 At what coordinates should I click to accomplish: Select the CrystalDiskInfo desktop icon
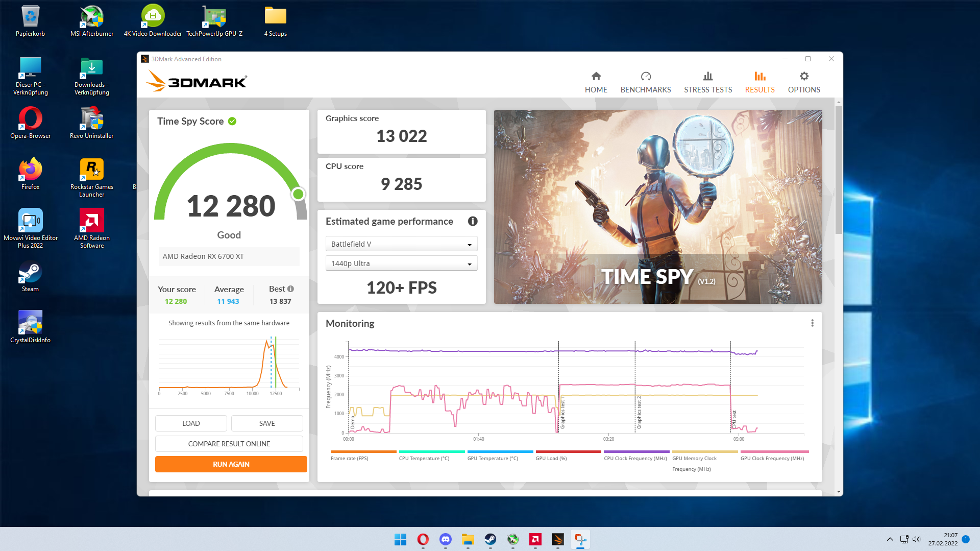click(30, 327)
